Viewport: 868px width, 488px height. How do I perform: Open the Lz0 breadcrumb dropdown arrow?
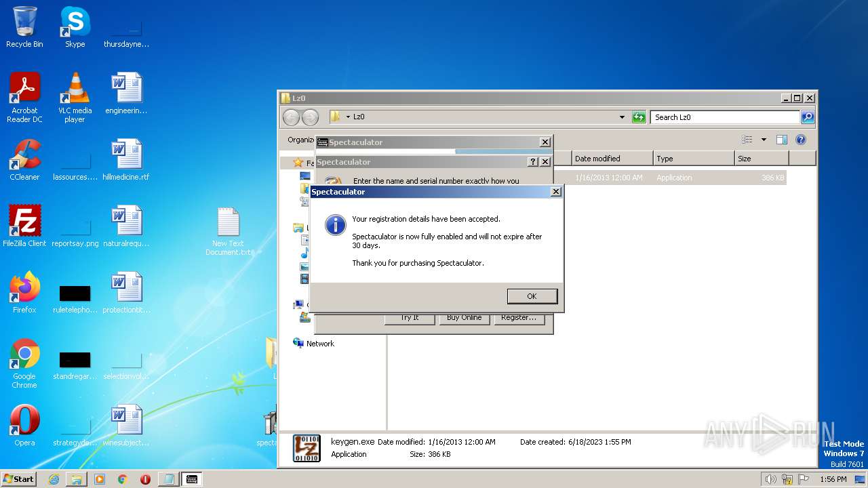tap(348, 117)
